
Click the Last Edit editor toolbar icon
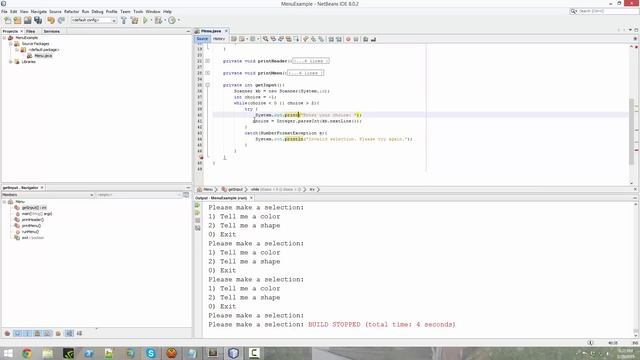click(x=234, y=39)
